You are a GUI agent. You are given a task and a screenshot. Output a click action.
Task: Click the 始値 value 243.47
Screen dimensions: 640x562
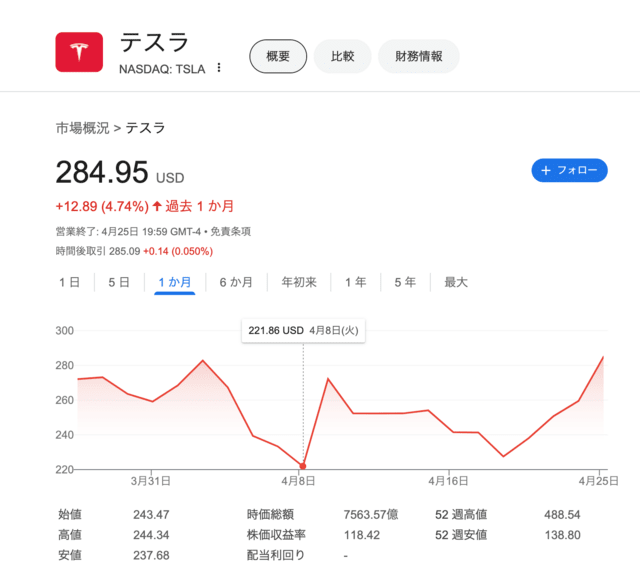click(x=151, y=515)
